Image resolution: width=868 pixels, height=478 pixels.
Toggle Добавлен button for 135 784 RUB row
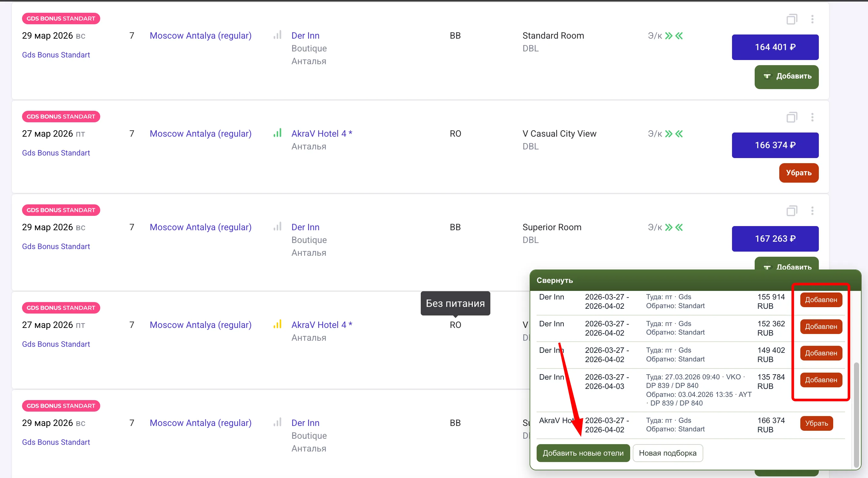coord(821,380)
